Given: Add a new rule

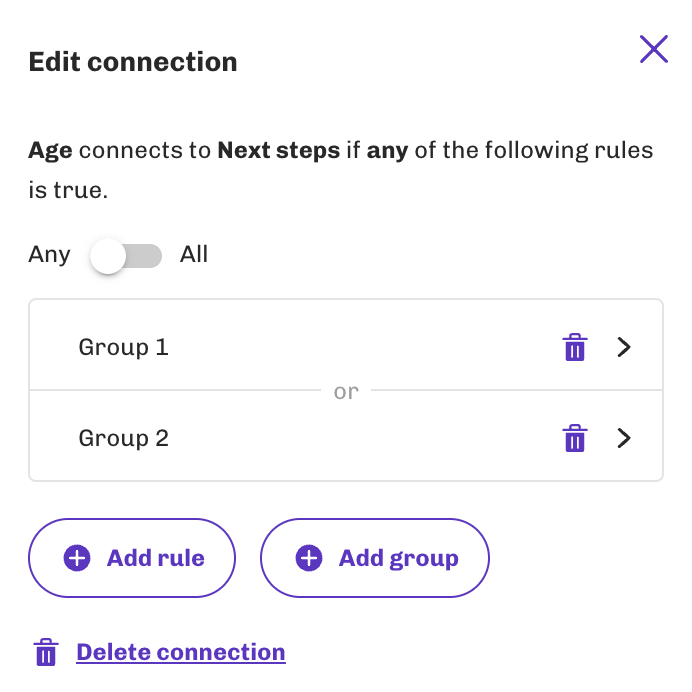Looking at the screenshot, I should coord(132,558).
